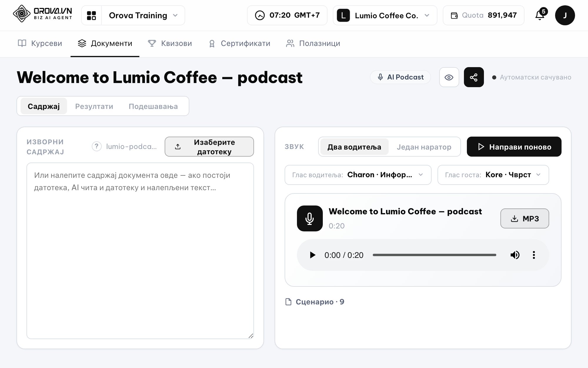The height and width of the screenshot is (368, 588).
Task: Open notifications bell with 5 badge
Action: (540, 14)
